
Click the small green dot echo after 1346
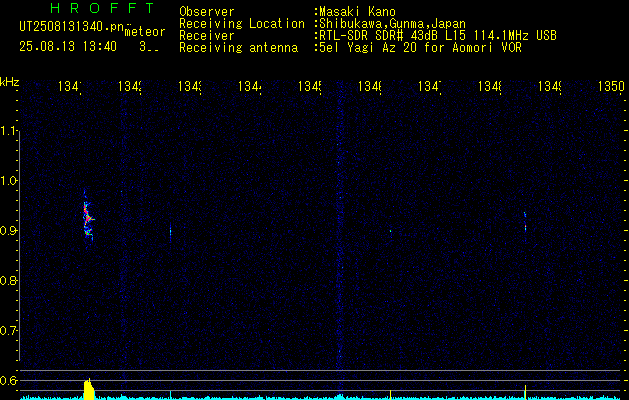click(x=390, y=231)
